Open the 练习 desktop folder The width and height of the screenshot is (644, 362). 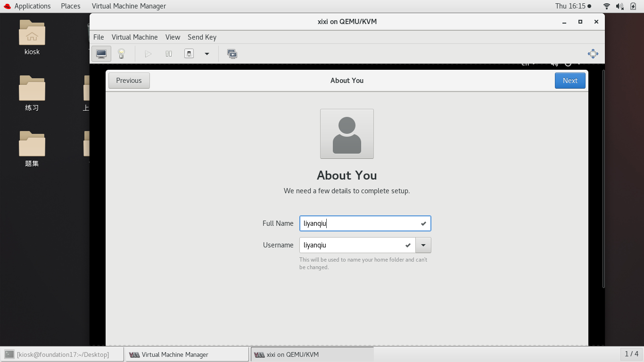tap(32, 93)
